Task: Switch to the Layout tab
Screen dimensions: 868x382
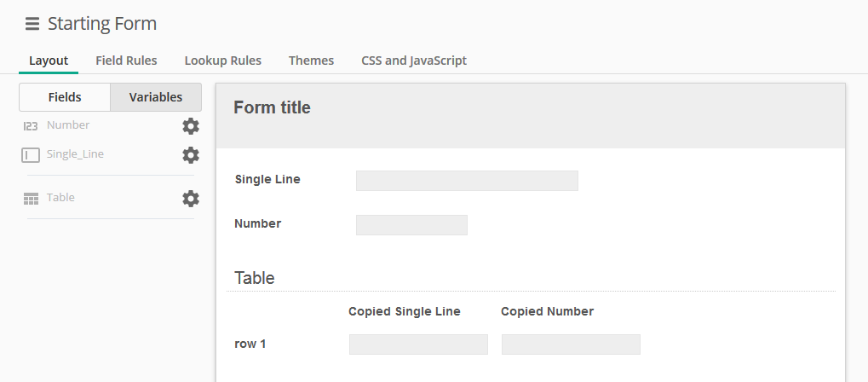Action: [49, 61]
